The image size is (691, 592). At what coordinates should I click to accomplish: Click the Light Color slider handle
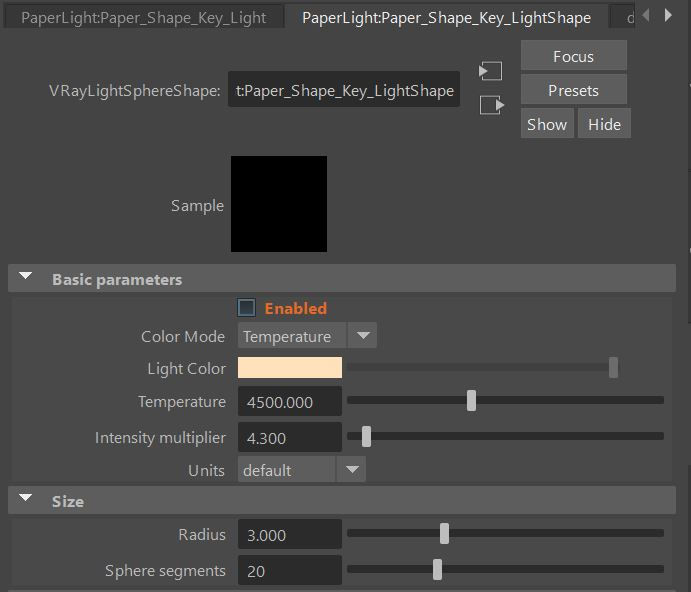pos(613,368)
